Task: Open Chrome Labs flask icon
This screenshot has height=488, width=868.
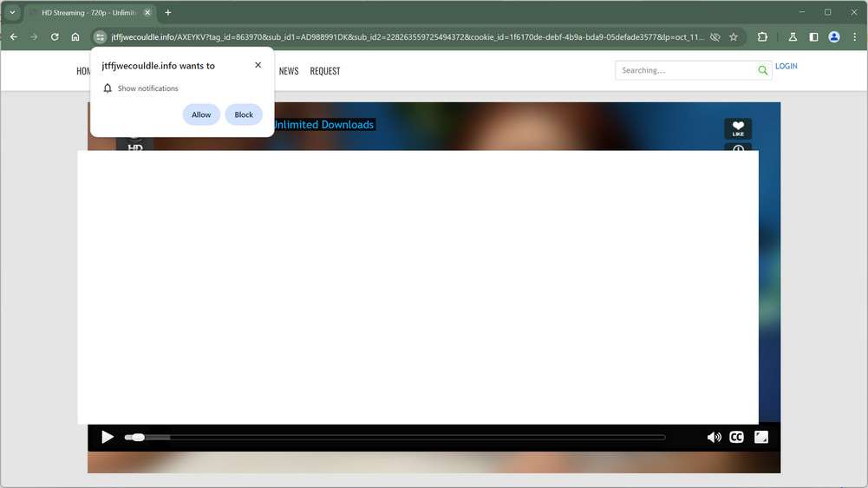Action: (x=793, y=37)
